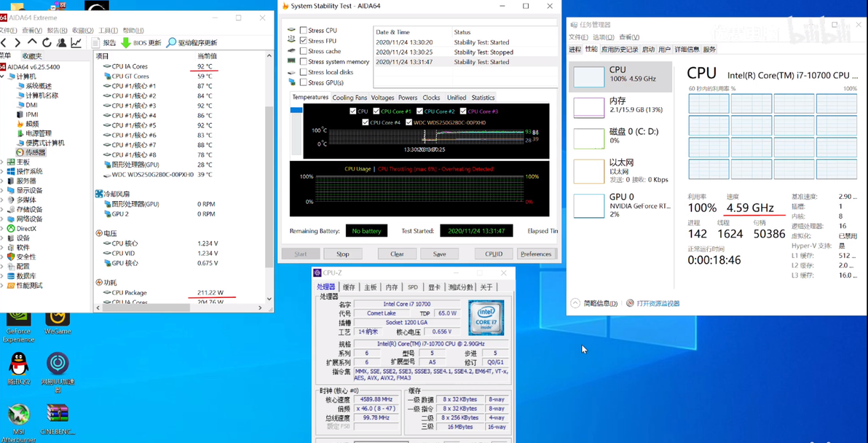Viewport: 868px width, 443px height.
Task: Click AIDA64 horizontal scrollbar right arrow
Action: pos(262,307)
